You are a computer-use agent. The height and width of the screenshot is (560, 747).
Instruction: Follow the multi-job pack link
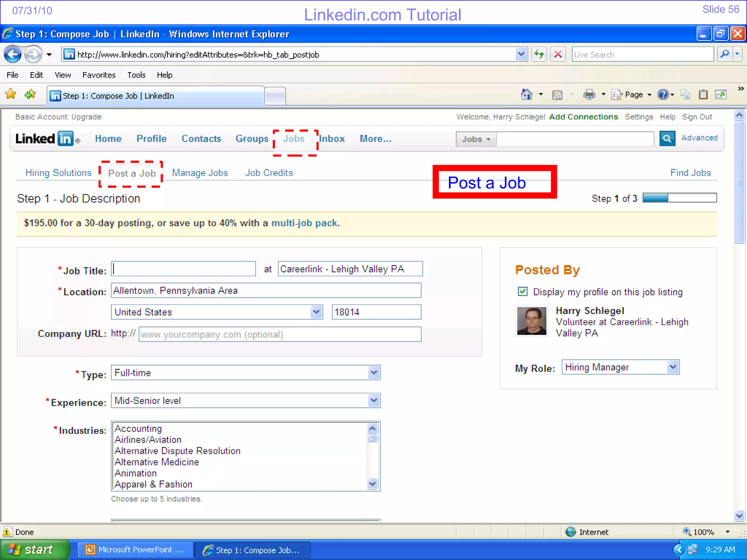[x=305, y=223]
